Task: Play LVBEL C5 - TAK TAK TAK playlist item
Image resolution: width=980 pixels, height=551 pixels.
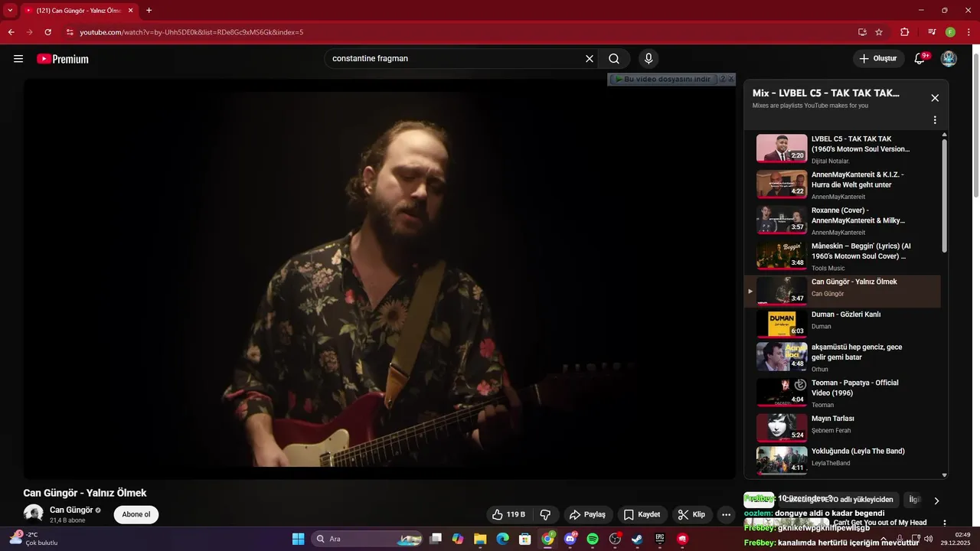Action: coord(842,148)
